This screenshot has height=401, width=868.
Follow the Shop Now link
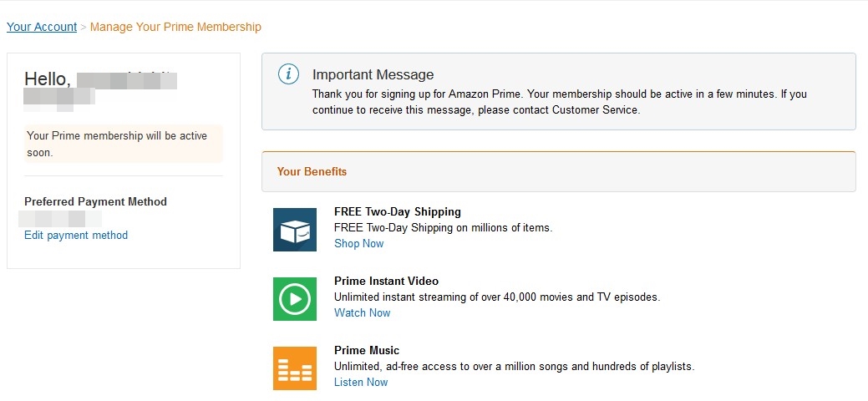[358, 243]
